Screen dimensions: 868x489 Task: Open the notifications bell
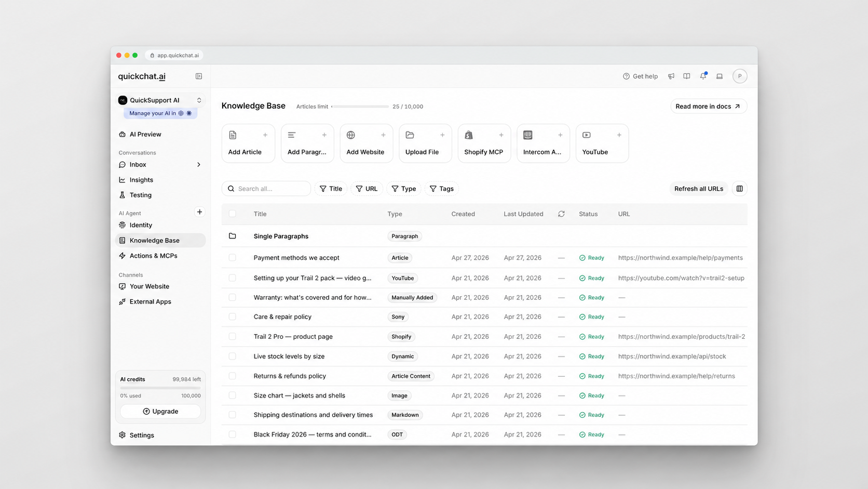703,76
